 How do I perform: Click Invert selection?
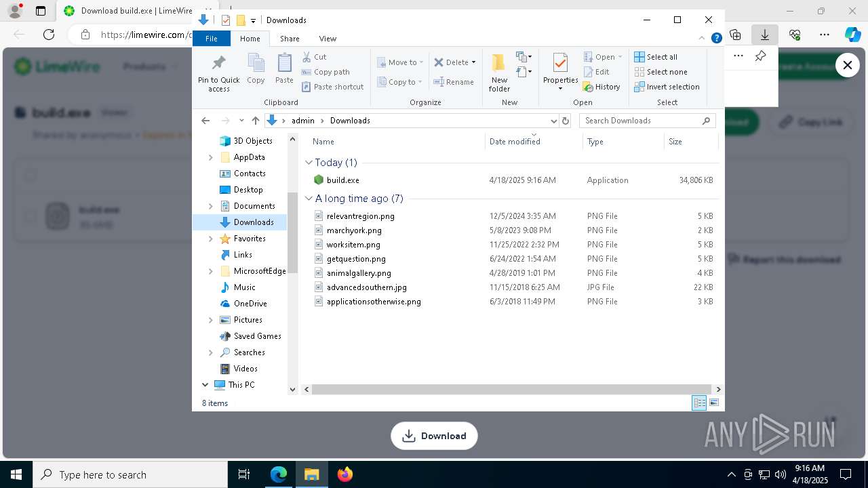[667, 87]
